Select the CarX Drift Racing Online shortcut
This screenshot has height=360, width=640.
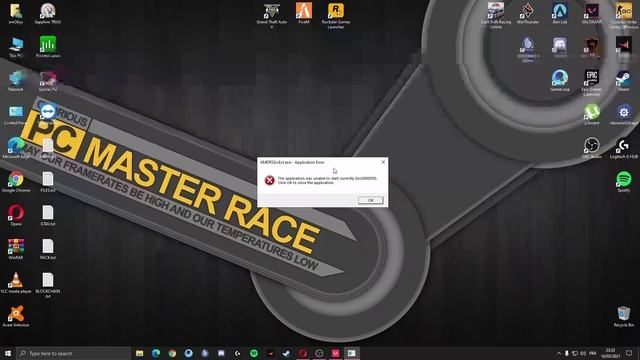496,16
